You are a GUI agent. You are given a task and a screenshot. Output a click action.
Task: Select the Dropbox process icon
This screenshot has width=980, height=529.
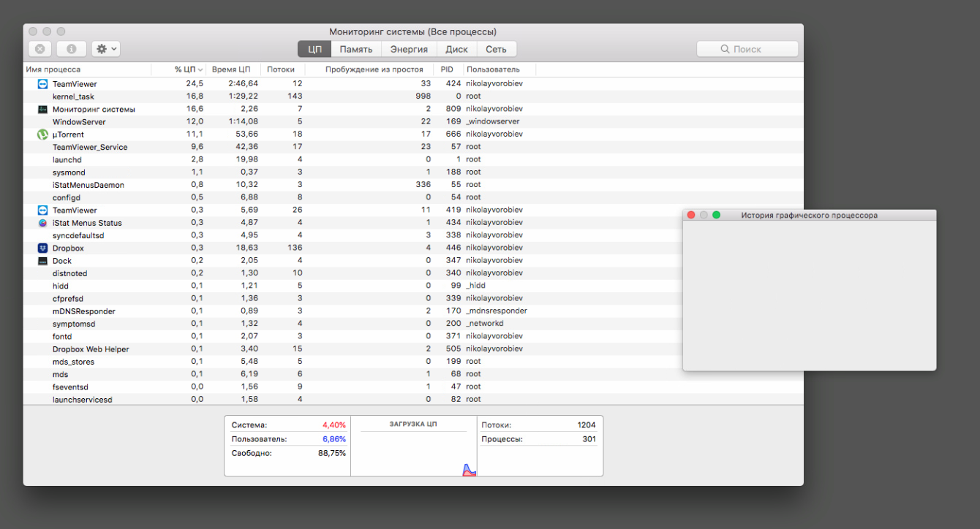point(41,248)
